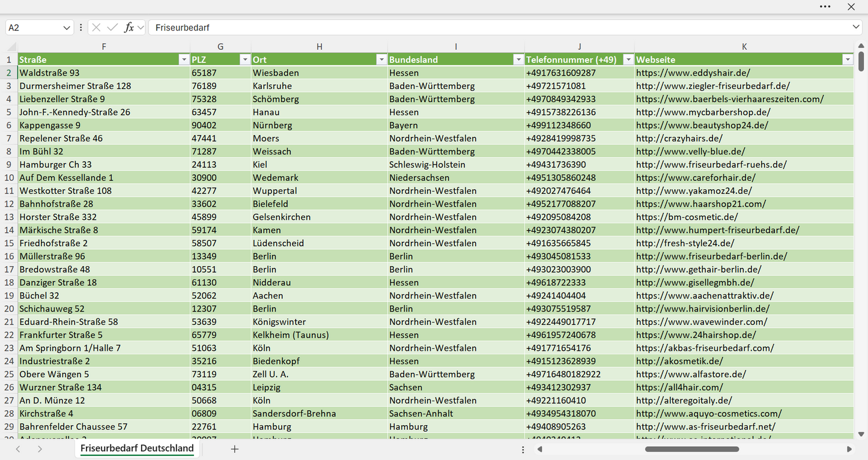
Task: Select the PLZ cell '76189'
Action: coord(220,86)
